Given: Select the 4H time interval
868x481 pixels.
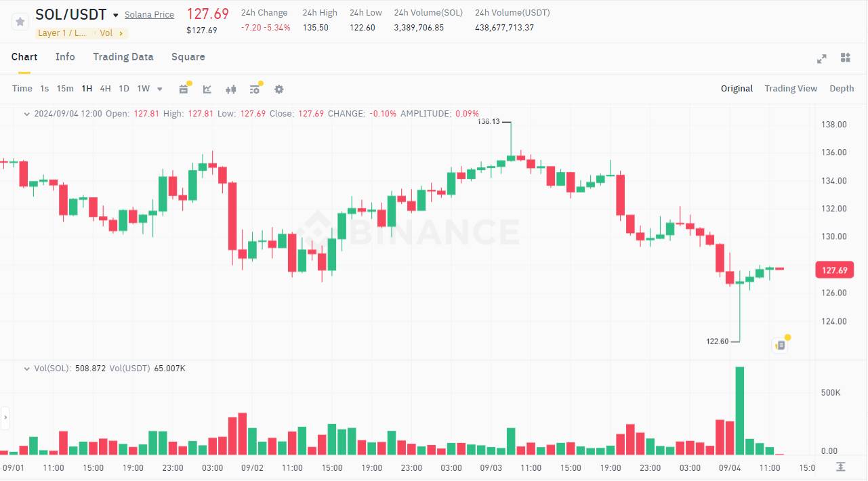Looking at the screenshot, I should coord(105,88).
